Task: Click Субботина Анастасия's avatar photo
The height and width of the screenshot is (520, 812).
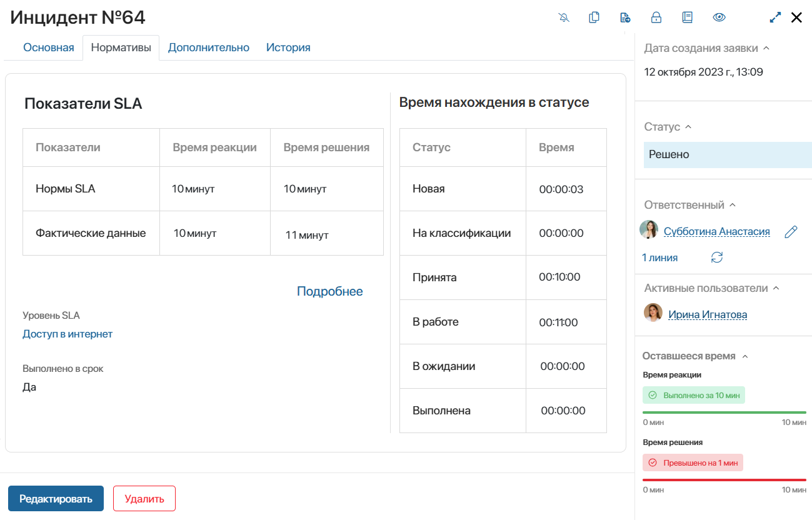Action: pos(649,229)
